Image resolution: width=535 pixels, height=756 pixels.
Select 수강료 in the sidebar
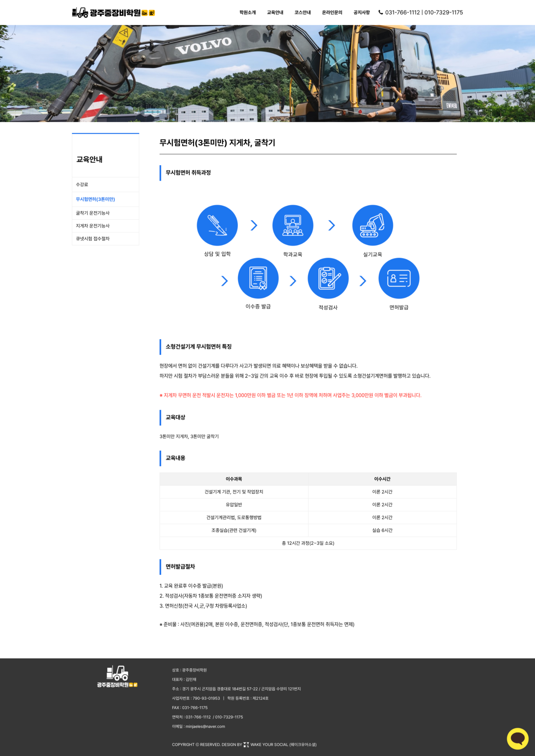click(105, 184)
